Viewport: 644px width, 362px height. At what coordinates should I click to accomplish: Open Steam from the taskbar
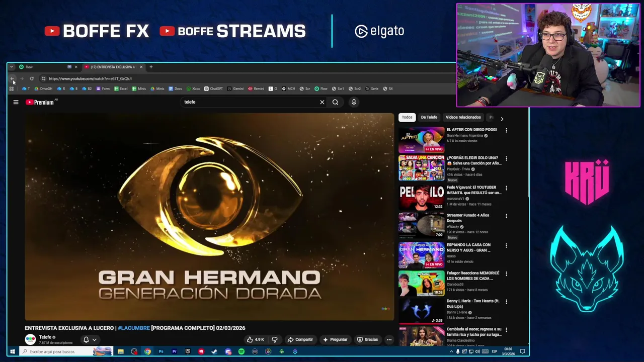click(214, 351)
